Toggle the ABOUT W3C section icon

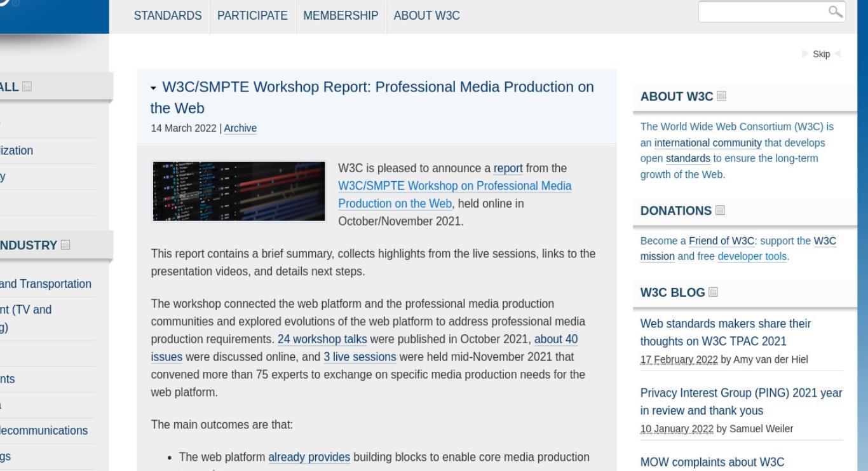(721, 97)
